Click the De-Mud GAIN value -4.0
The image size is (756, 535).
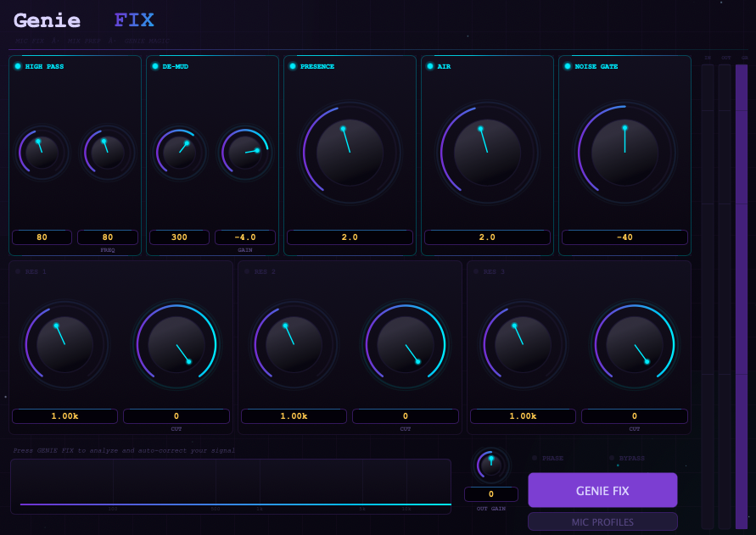pos(245,237)
